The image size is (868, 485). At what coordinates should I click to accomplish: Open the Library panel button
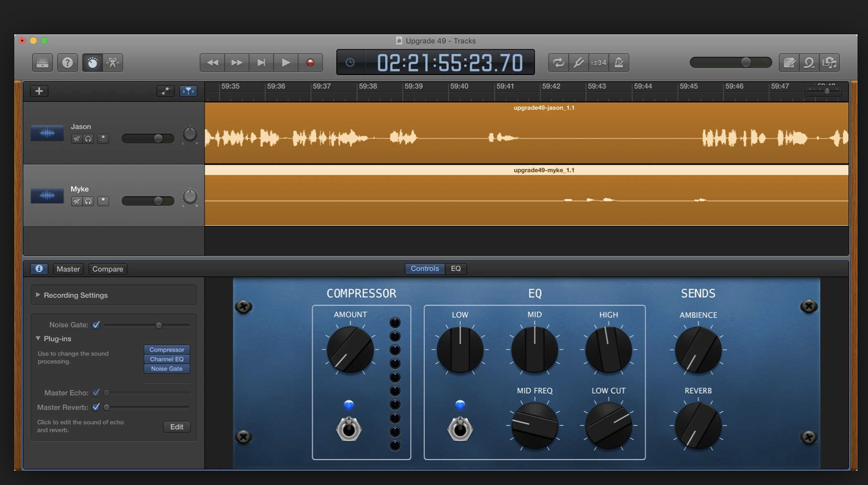click(x=43, y=63)
